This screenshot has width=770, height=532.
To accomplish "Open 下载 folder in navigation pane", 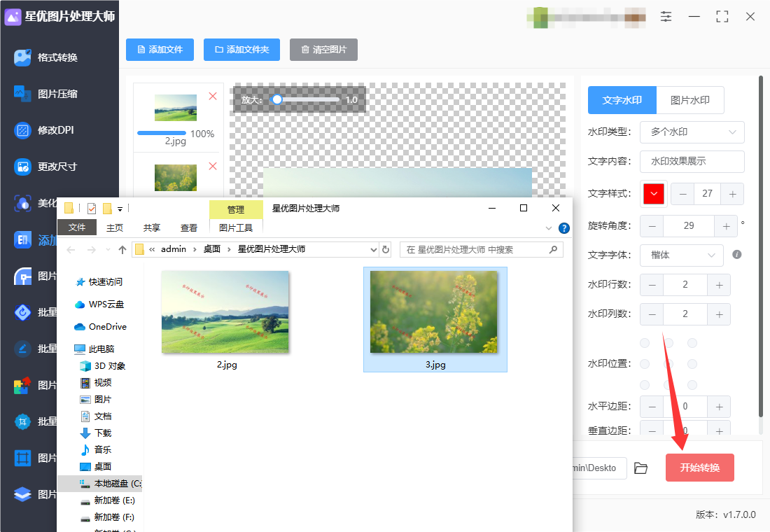I will point(97,433).
